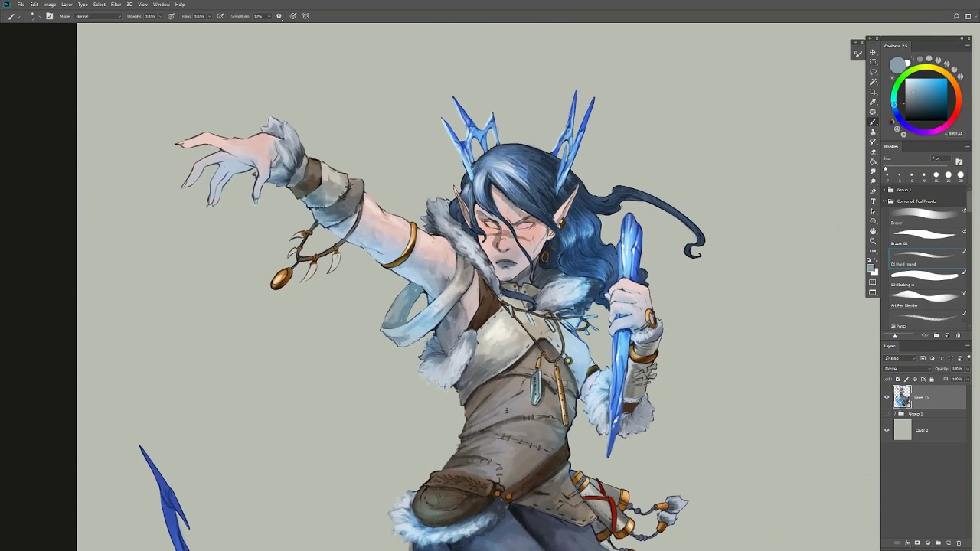Hide Layer 2 with eye icon
Viewport: 980px width, 551px height.
887,430
